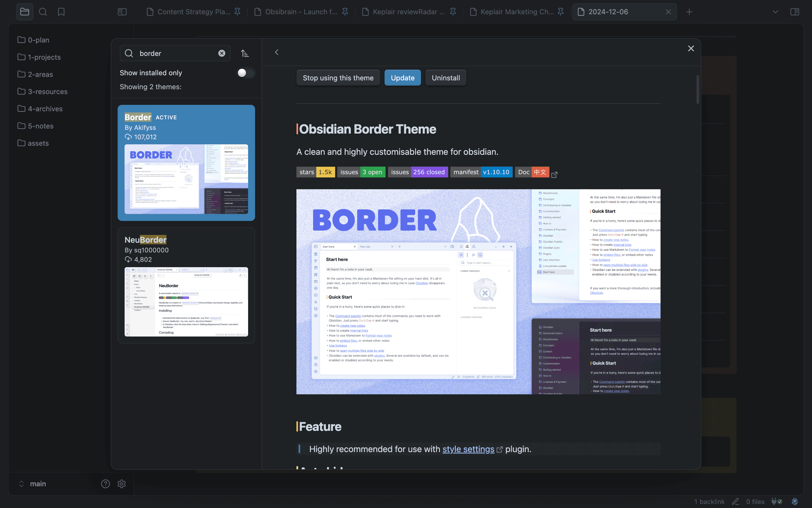Go back with the left chevron arrow
812x508 pixels.
coord(277,52)
